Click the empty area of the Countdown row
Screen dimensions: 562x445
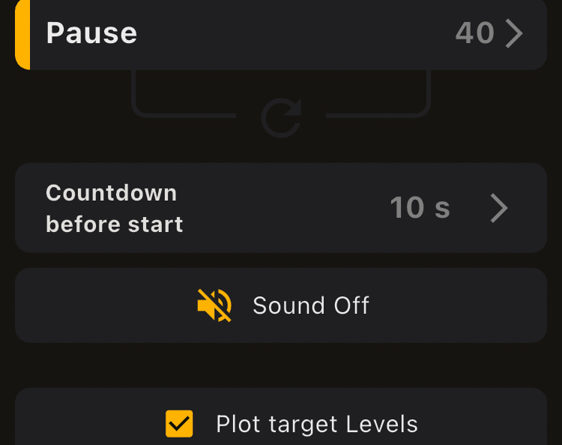[x=287, y=208]
